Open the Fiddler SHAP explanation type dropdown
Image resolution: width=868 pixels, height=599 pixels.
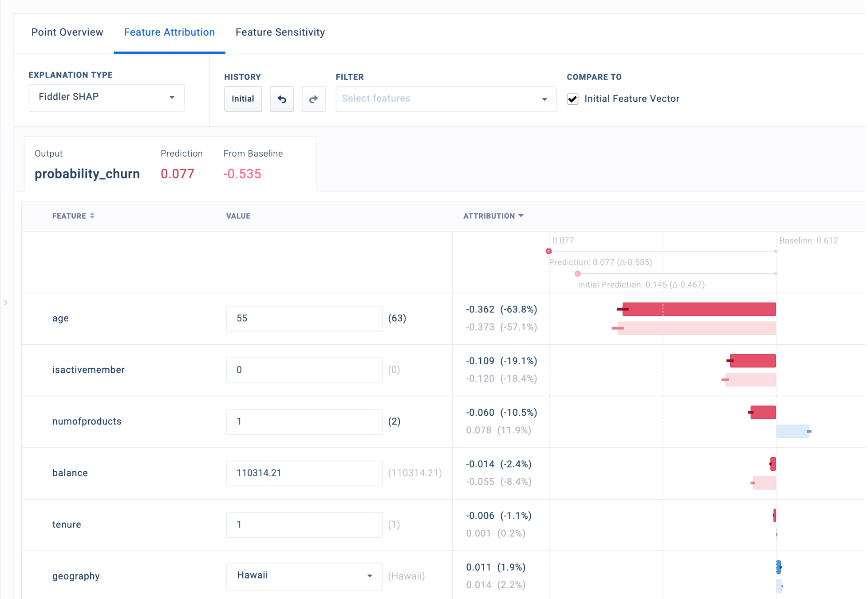click(x=107, y=98)
